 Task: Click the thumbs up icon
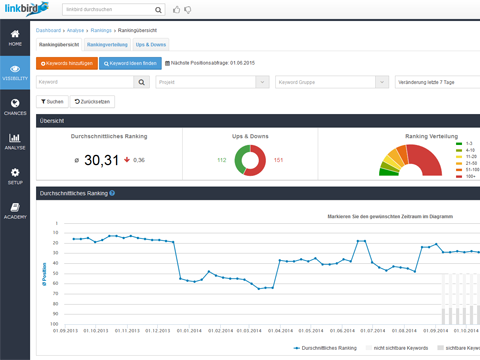pyautogui.click(x=177, y=10)
